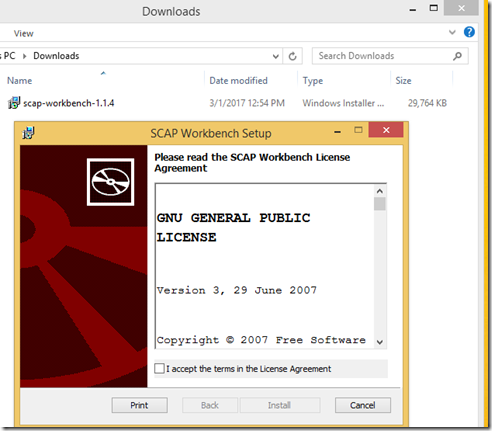Open the address bar history dropdown
The width and height of the screenshot is (492, 431).
click(275, 56)
